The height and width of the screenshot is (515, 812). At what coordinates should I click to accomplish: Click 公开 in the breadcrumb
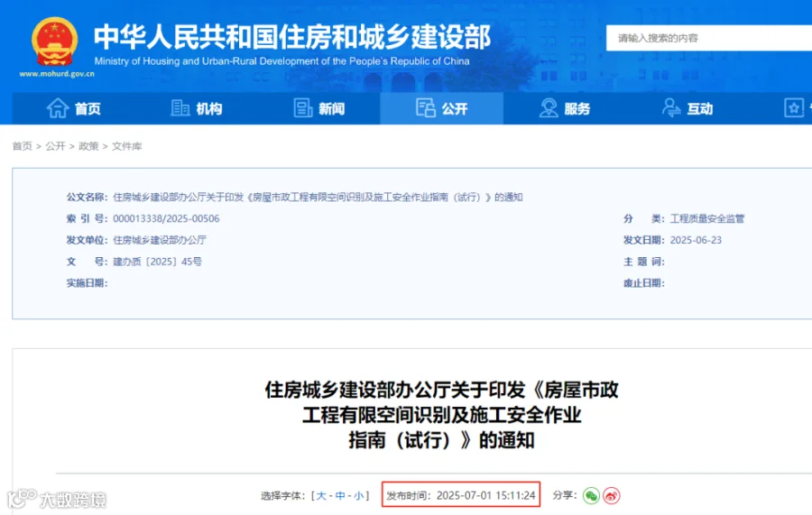tap(55, 146)
